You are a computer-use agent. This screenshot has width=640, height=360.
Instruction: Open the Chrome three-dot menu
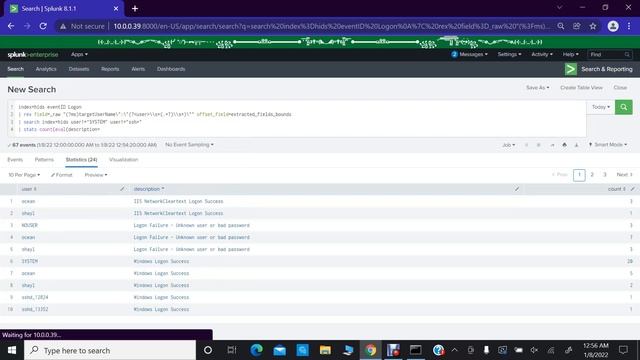point(629,26)
